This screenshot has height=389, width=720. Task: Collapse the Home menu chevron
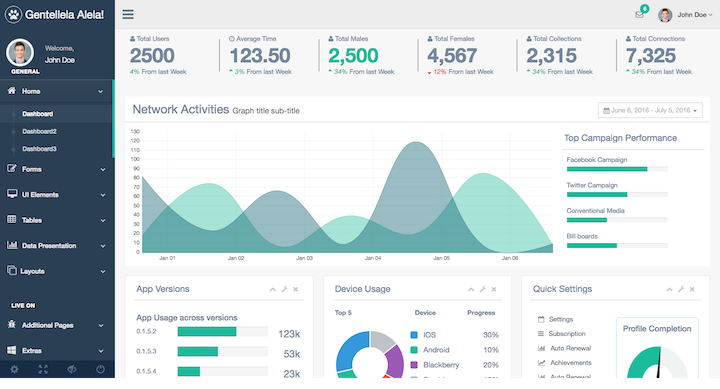101,91
